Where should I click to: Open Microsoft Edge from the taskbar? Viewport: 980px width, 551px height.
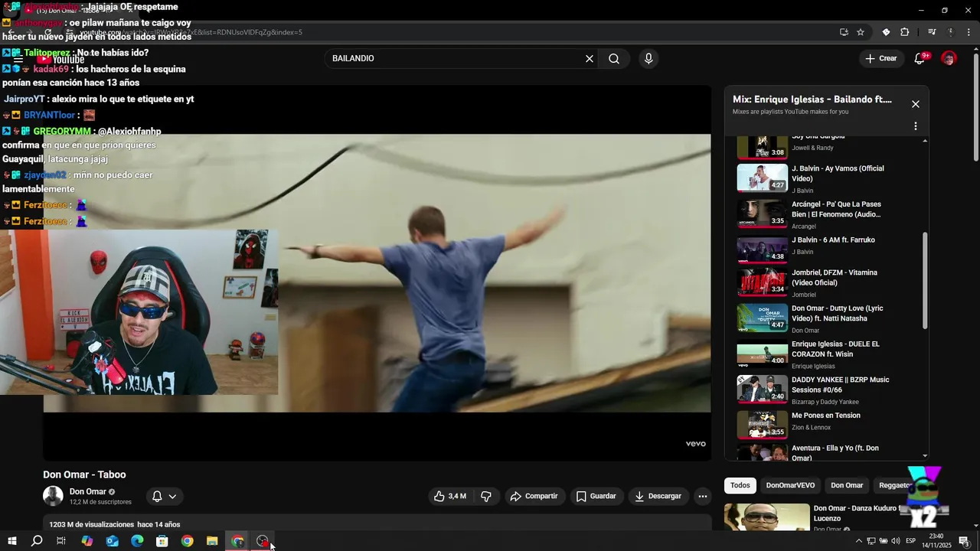pyautogui.click(x=137, y=541)
